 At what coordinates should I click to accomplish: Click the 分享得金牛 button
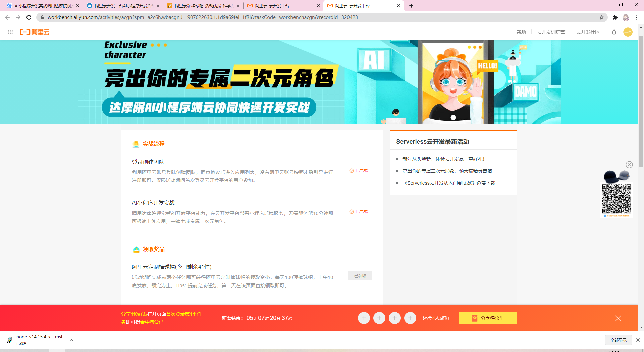click(488, 318)
